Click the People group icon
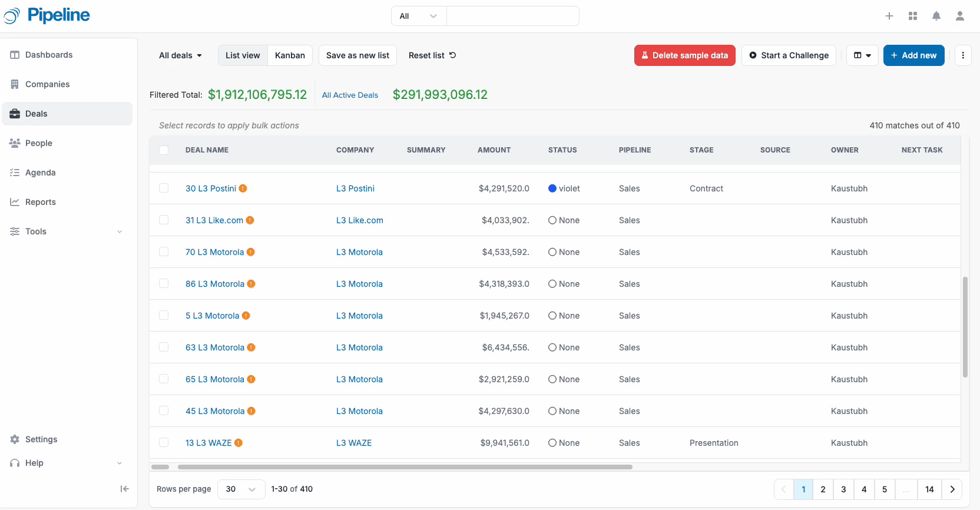 pos(15,143)
